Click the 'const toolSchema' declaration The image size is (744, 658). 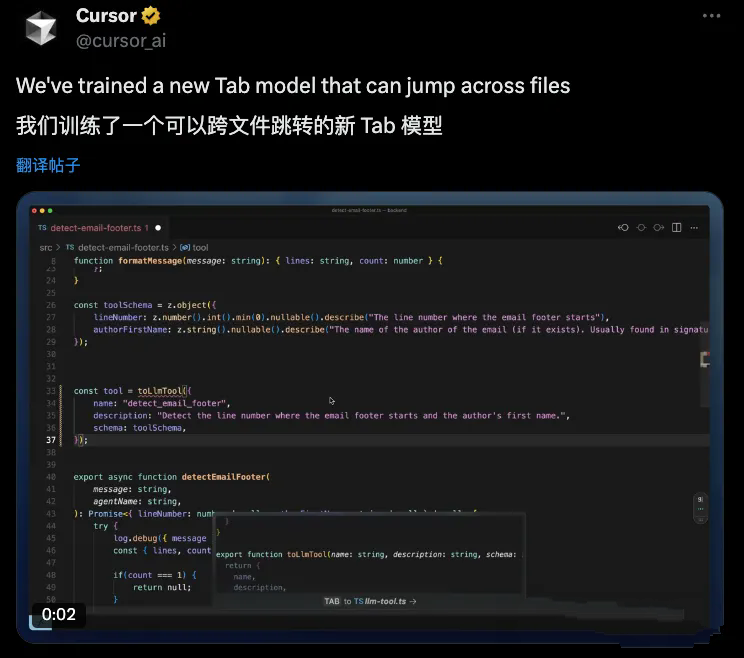113,305
